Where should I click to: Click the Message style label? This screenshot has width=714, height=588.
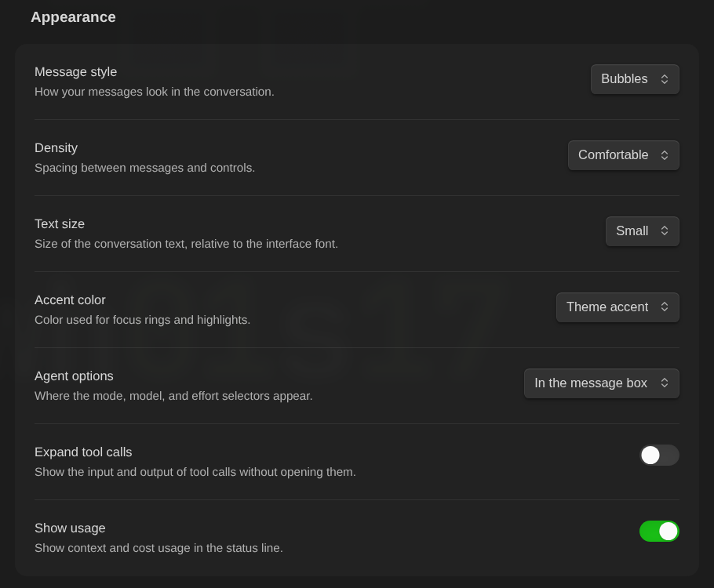[75, 72]
